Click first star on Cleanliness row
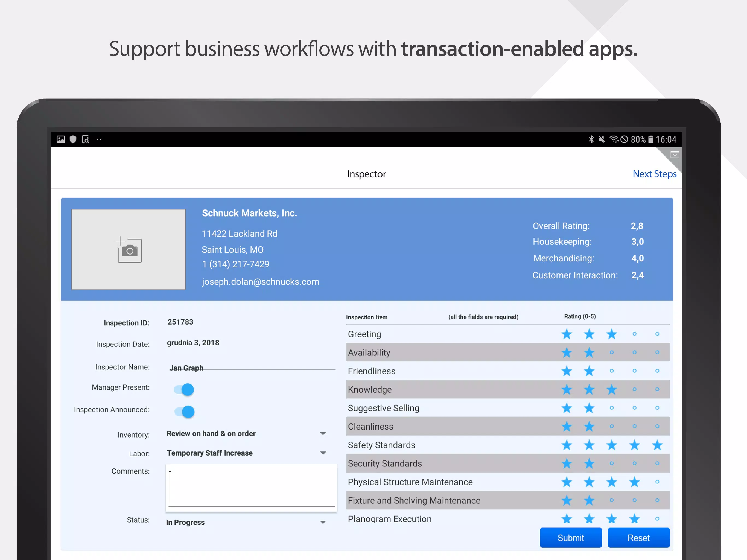 click(x=567, y=426)
